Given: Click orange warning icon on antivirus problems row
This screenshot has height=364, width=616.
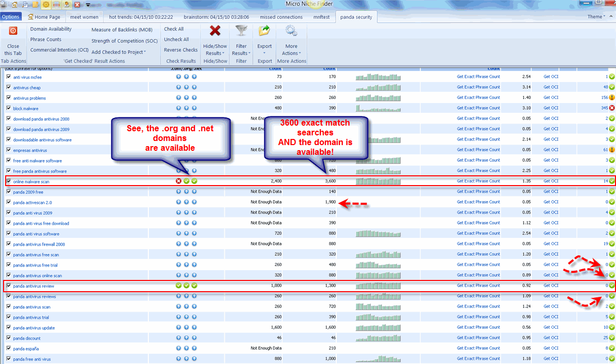Looking at the screenshot, I should [x=612, y=97].
